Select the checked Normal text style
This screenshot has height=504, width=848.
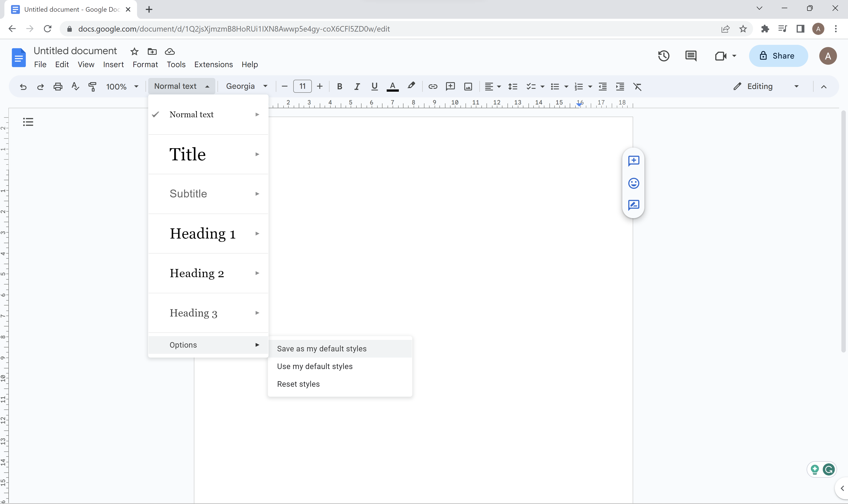(208, 114)
